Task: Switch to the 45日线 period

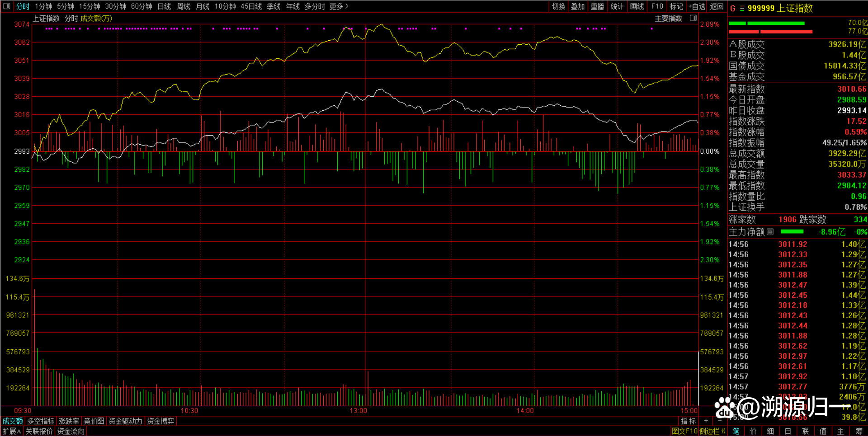Action: coord(251,6)
